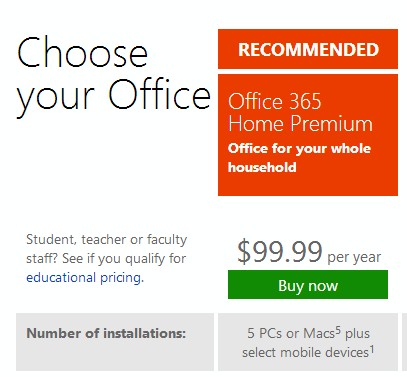Click the Student, teacher or faculty text
The width and height of the screenshot is (407, 377).
click(x=107, y=240)
